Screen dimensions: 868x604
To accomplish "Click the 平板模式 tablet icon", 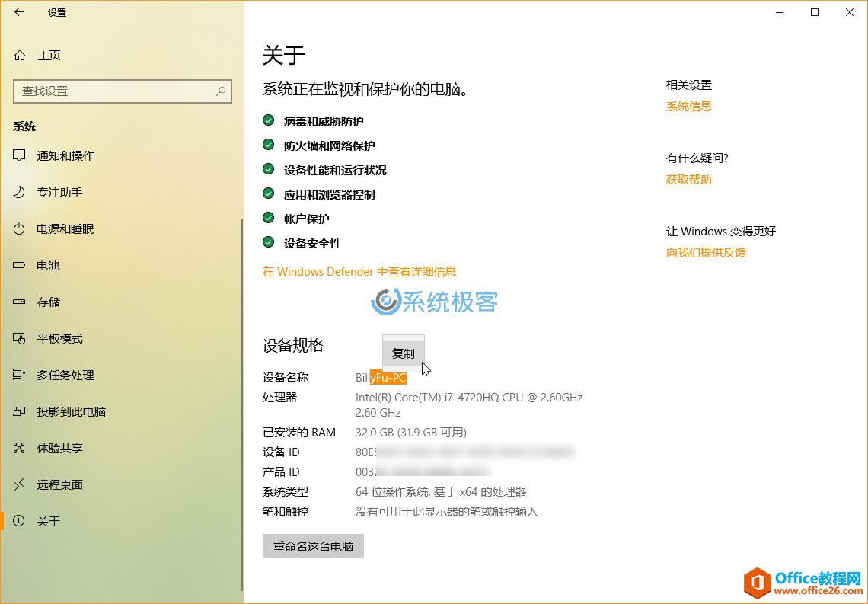I will (x=19, y=338).
